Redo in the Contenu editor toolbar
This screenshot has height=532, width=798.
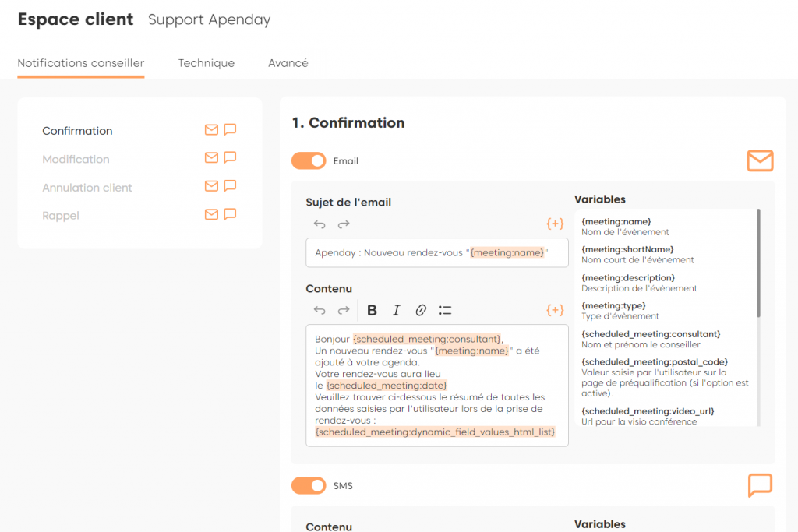point(344,311)
